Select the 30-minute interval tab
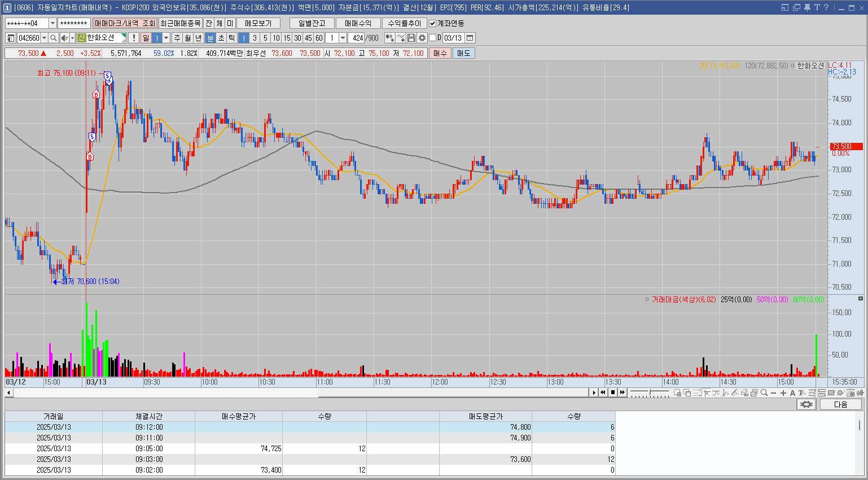The image size is (868, 480). point(297,38)
